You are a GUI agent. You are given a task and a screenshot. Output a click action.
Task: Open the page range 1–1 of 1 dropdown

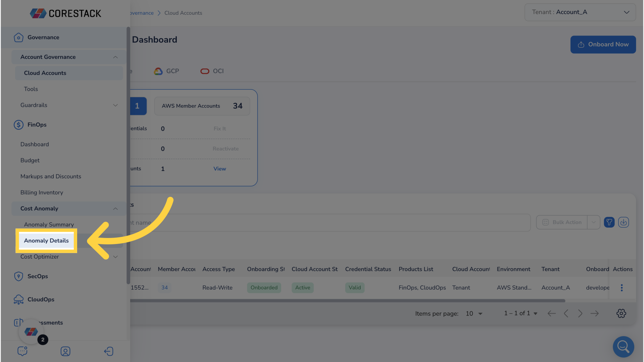pyautogui.click(x=521, y=313)
